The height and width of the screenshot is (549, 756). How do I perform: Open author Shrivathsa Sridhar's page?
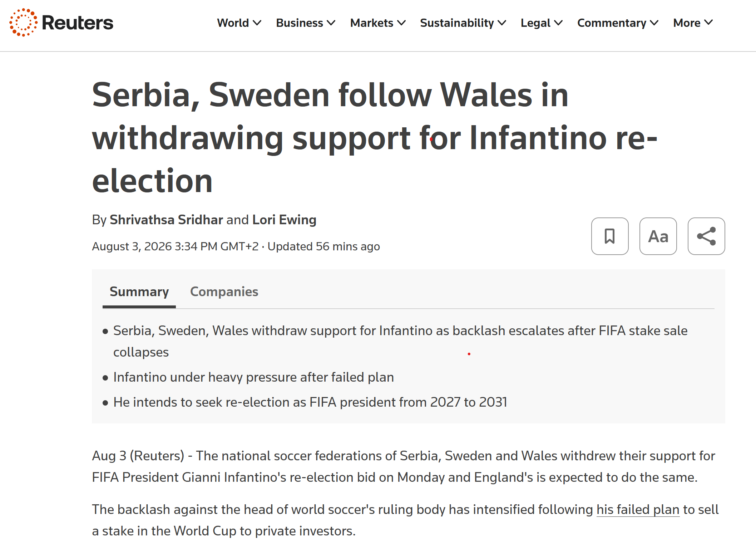click(166, 220)
